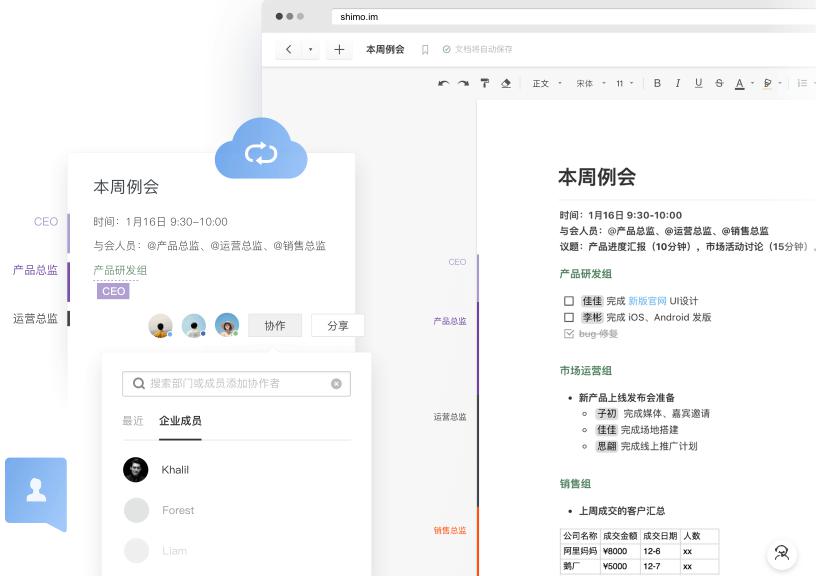This screenshot has width=816, height=576.
Task: Click the 销售组 heading in document
Action: (575, 483)
